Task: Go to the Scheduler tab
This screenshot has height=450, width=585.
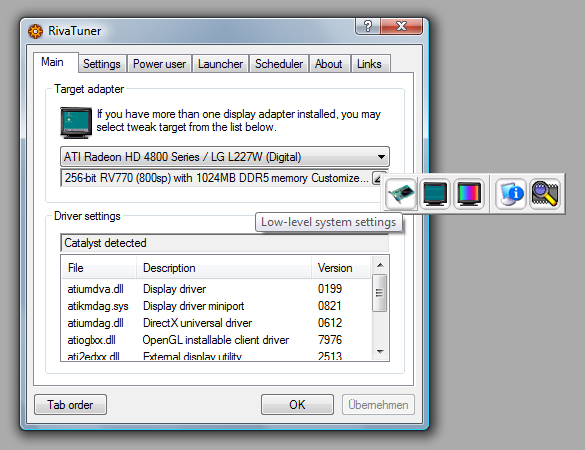Action: [x=279, y=64]
